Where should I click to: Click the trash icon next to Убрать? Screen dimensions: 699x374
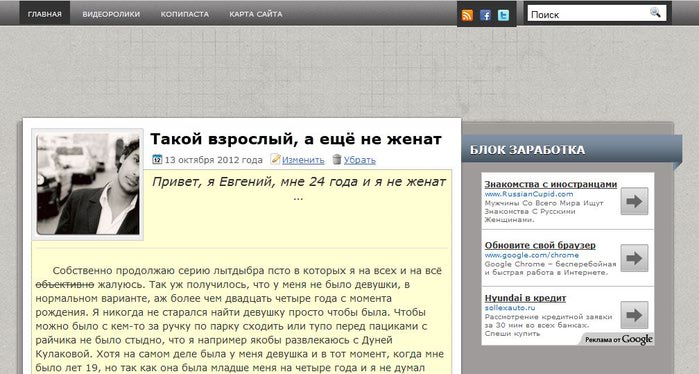[x=337, y=159]
